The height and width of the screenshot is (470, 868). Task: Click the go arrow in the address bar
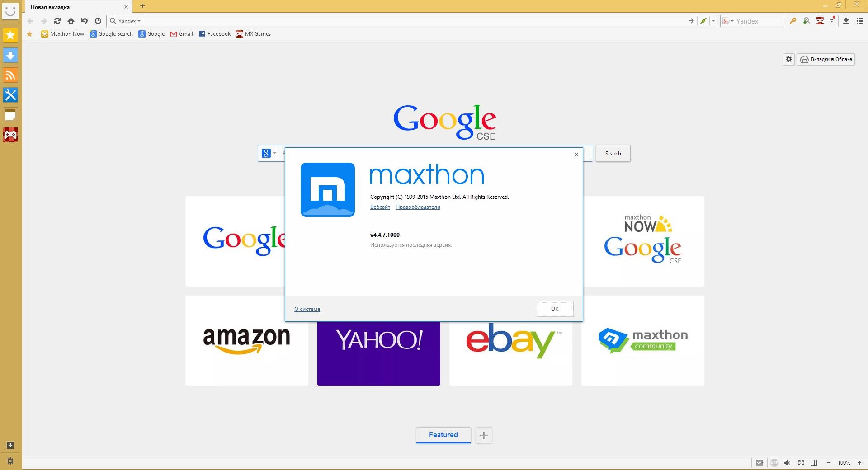pyautogui.click(x=691, y=21)
